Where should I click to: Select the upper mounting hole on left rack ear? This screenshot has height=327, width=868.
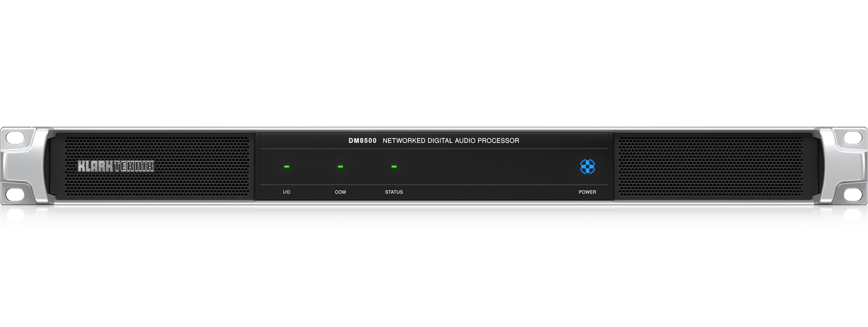[x=15, y=138]
